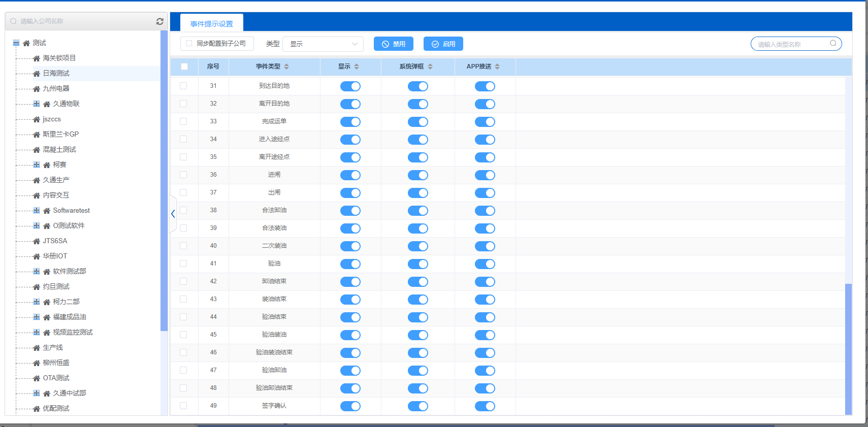Click the house icon beside JTS6SA
Image resolution: width=868 pixels, height=427 pixels.
[x=37, y=241]
